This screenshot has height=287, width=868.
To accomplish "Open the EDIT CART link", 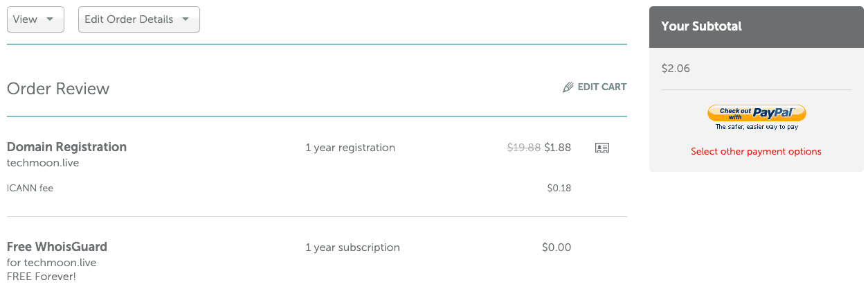I will pyautogui.click(x=595, y=87).
